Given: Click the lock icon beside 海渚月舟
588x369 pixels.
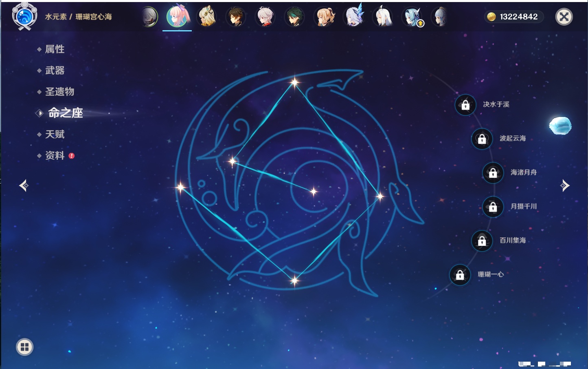Looking at the screenshot, I should point(493,173).
